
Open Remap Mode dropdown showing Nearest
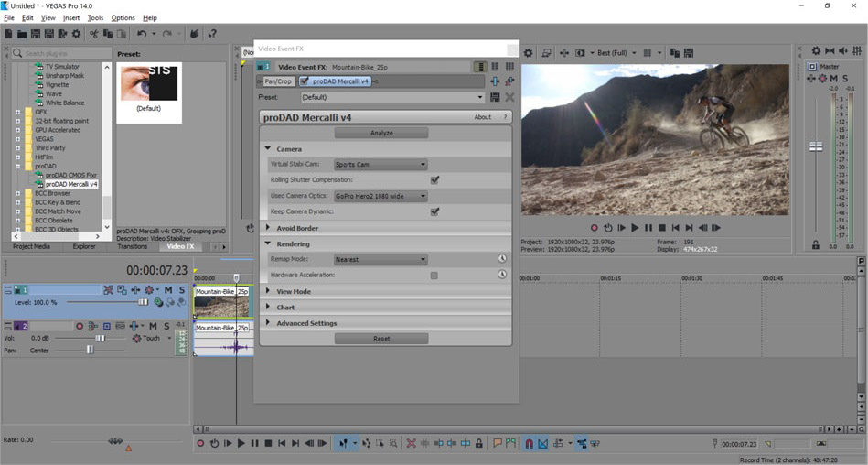tap(380, 259)
